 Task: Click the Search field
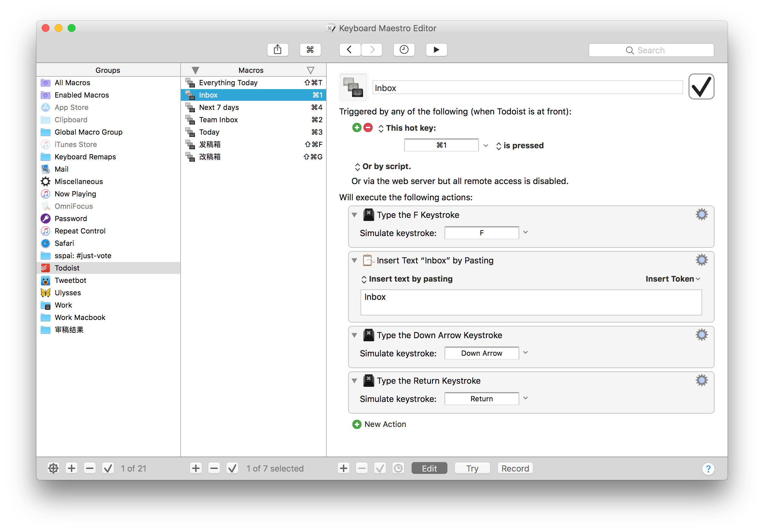coord(651,50)
